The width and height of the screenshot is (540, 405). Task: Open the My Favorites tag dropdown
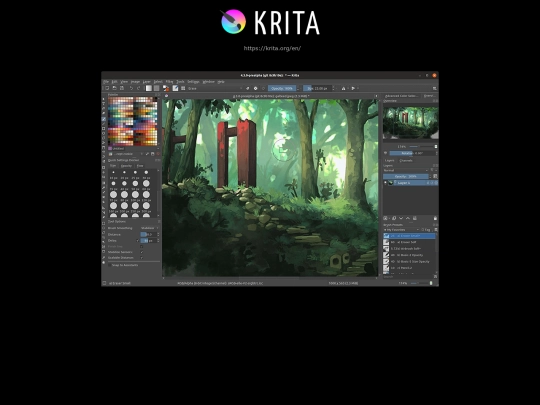coord(402,230)
